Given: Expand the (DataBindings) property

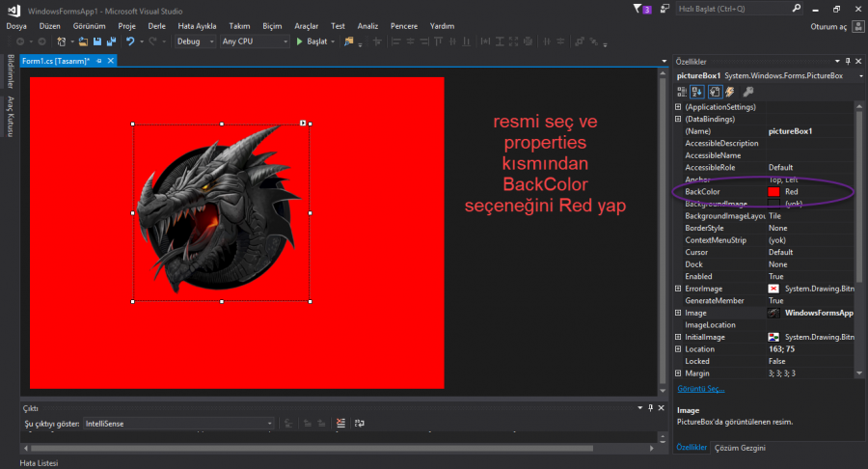Looking at the screenshot, I should 678,119.
